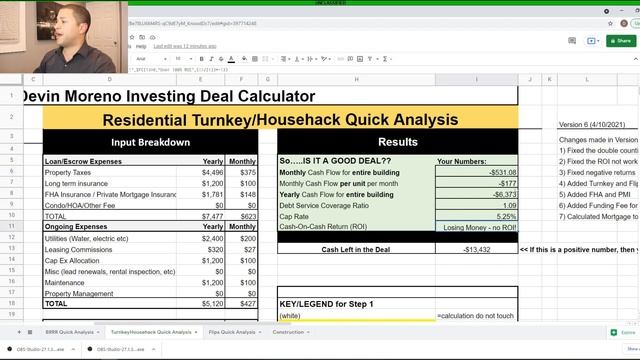Click the Explore button
This screenshot has width=640, height=360.
(x=623, y=333)
